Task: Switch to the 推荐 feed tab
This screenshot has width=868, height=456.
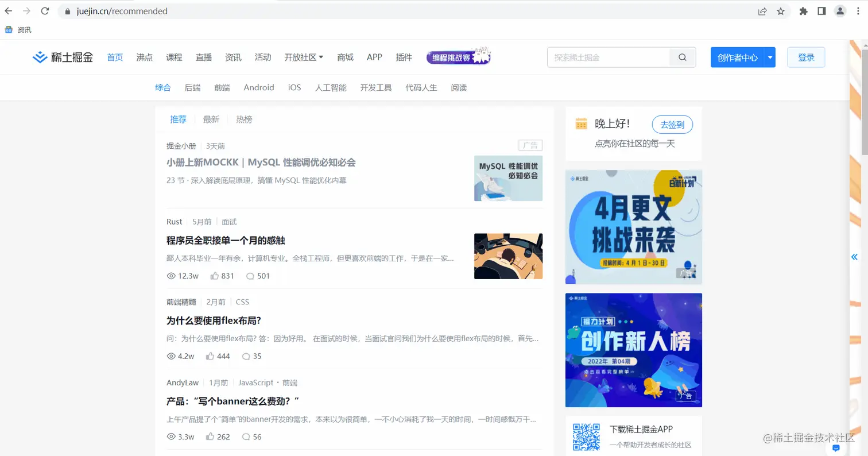Action: coord(178,119)
